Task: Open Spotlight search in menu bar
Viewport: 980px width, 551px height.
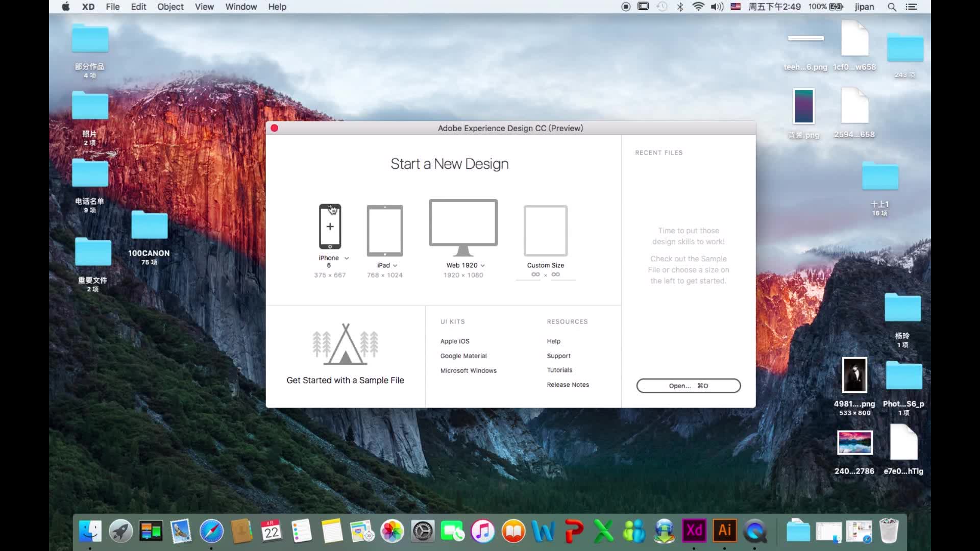Action: pos(892,7)
